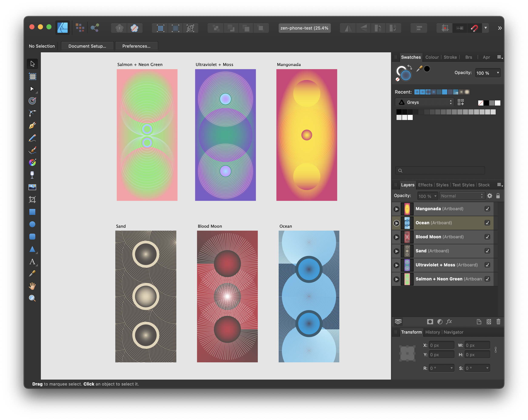This screenshot has height=420, width=528.
Task: Switch to the Stroke tab
Action: pyautogui.click(x=450, y=57)
